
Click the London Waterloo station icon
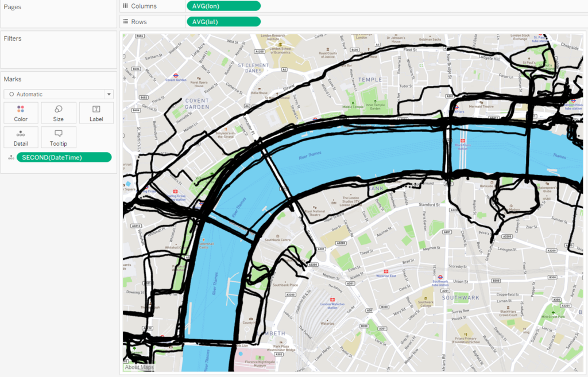[332, 300]
